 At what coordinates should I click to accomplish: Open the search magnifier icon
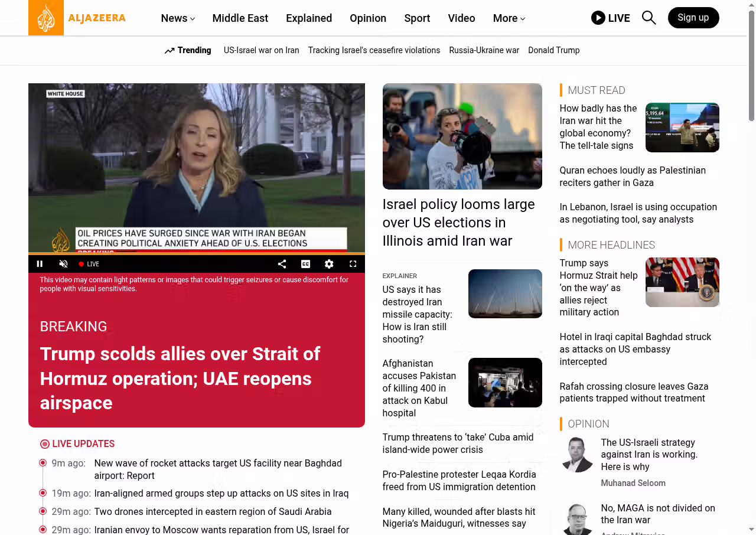(x=649, y=18)
